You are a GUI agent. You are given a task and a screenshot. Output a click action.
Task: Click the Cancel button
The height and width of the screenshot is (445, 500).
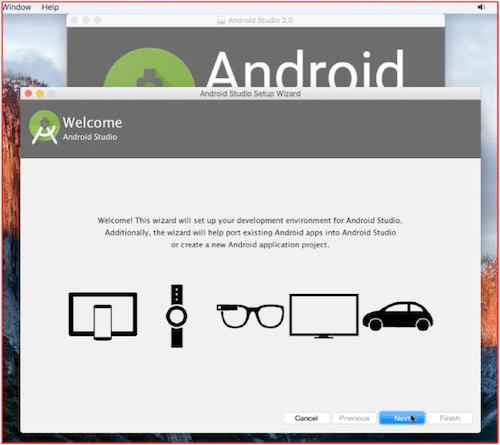click(x=306, y=418)
